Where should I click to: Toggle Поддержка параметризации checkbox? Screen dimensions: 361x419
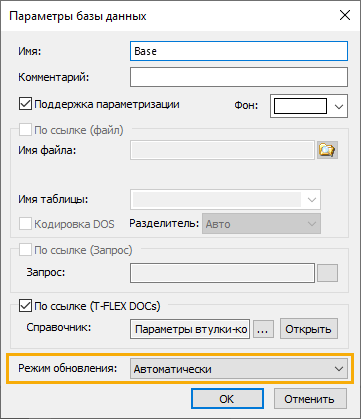[25, 104]
